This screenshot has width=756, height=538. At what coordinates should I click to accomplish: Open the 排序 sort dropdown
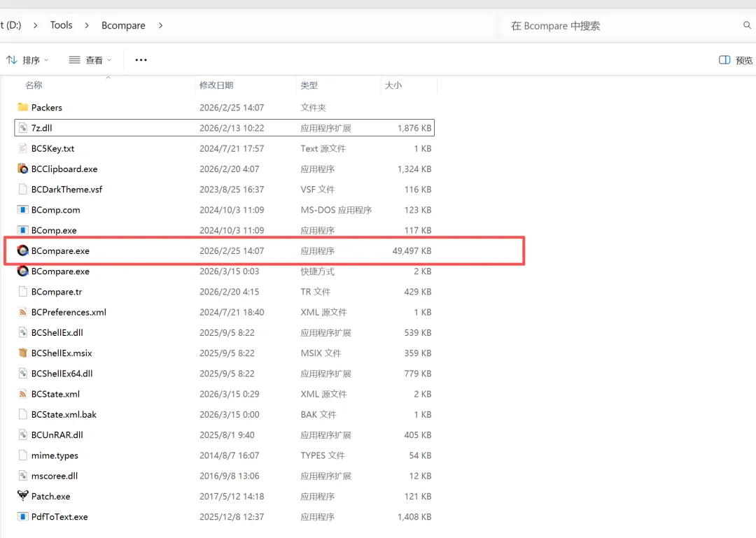tap(27, 59)
